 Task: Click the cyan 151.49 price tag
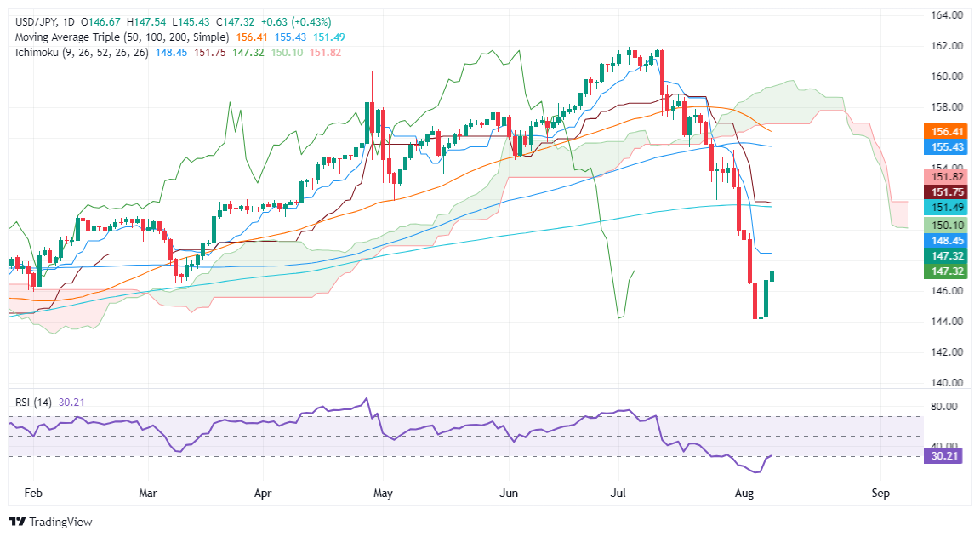(948, 208)
